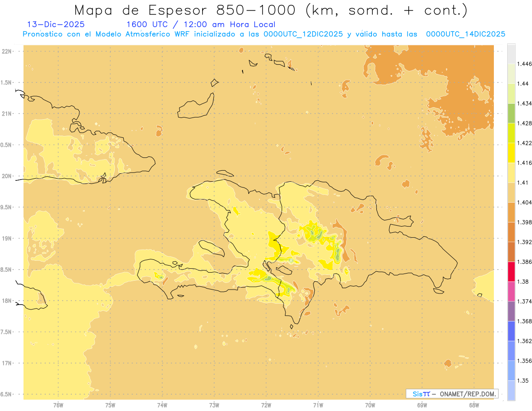Select the 18N latitude label
This screenshot has width=532, height=411.
pos(7,301)
